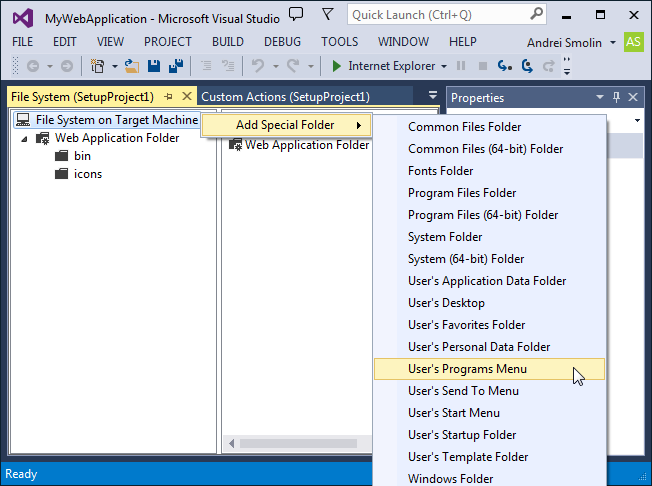Open the Undo history dropdown arrow
The width and height of the screenshot is (652, 486).
276,67
